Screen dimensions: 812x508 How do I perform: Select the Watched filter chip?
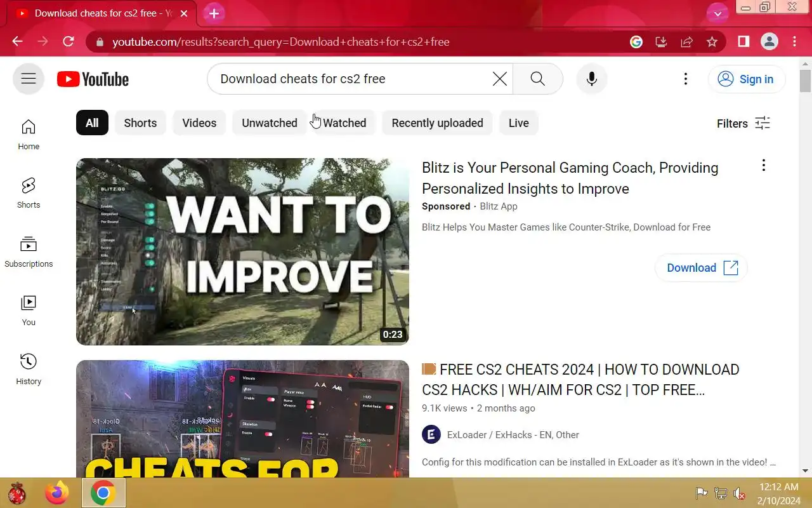(x=344, y=123)
